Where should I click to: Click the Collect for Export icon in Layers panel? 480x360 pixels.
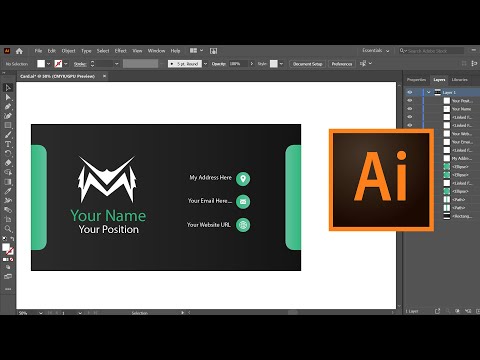[x=437, y=311]
